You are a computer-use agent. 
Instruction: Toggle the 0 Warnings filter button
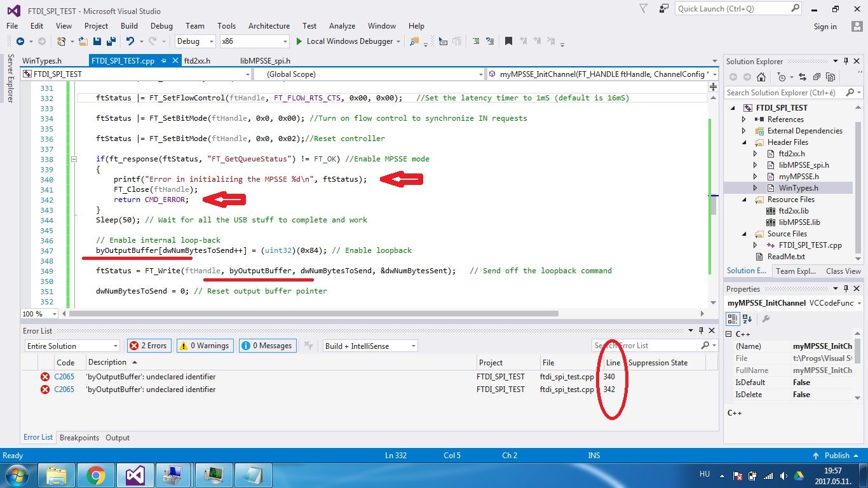[204, 346]
